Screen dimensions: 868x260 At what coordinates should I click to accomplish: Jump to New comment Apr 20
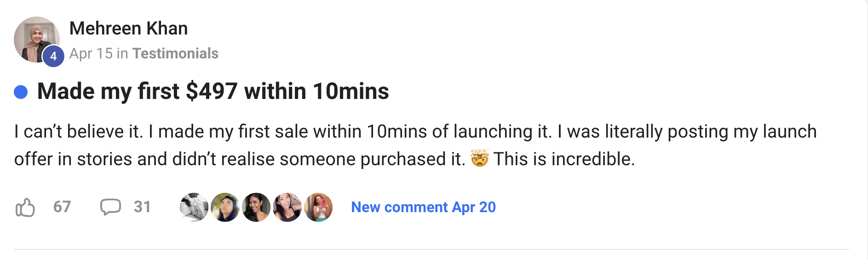point(423,207)
